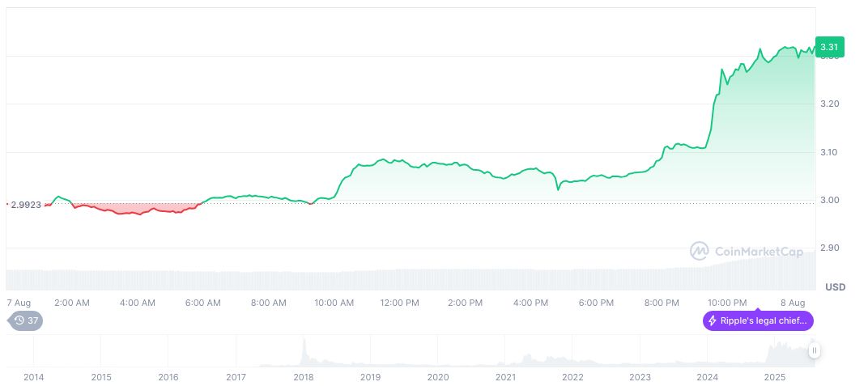Click the 2018 spike in the overview chart
868x386 pixels.
(304, 350)
